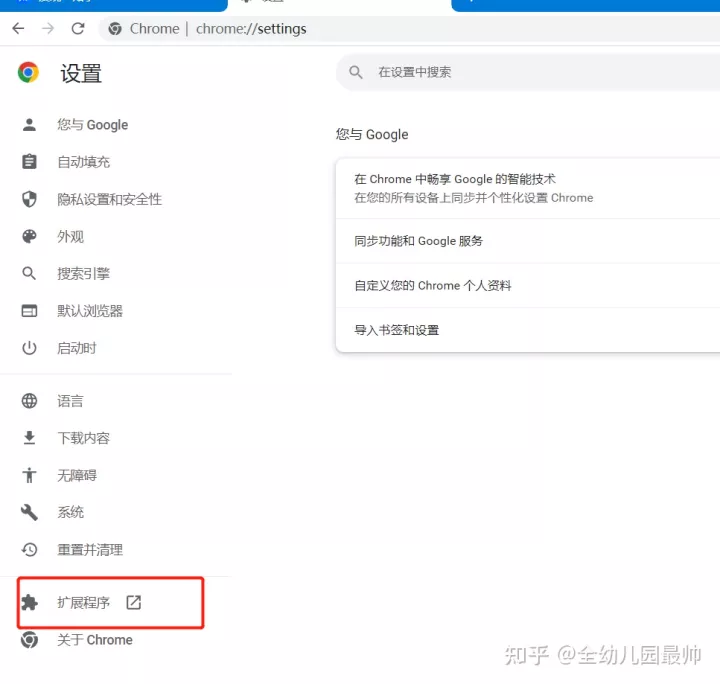Click the clipboard icon for 自动填充

29,162
